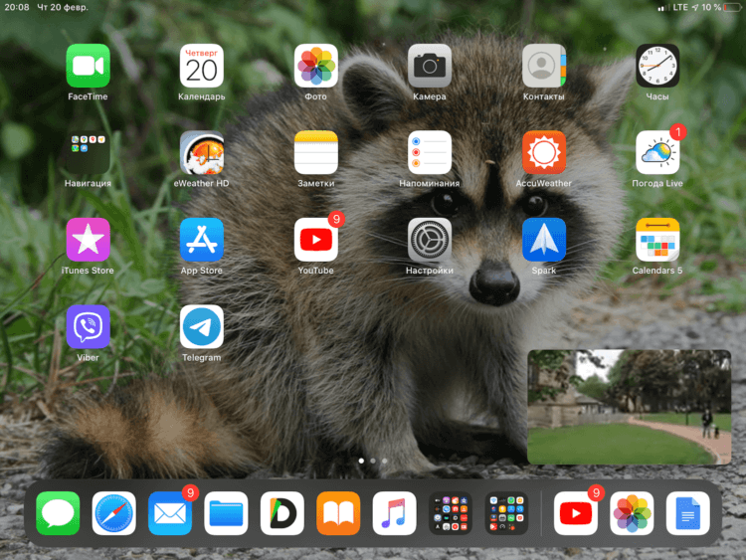Viewport: 746px width, 560px height.
Task: Open Google Docs in the dock
Action: pos(688,513)
